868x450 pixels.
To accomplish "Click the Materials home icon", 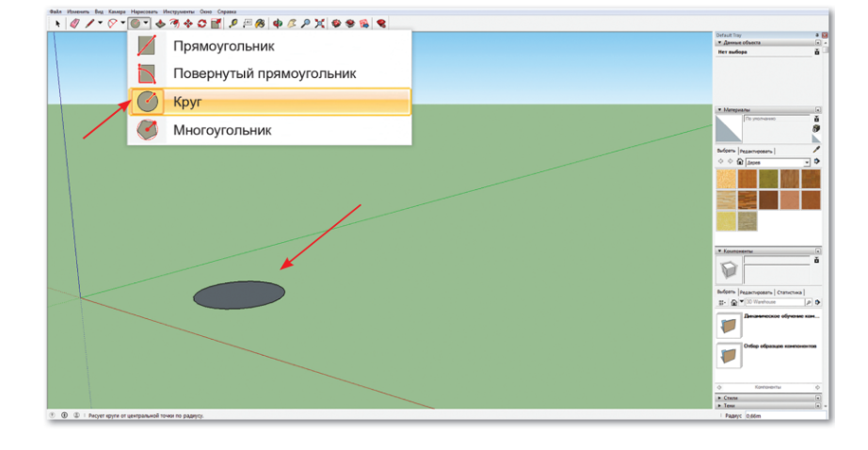I will [x=740, y=162].
